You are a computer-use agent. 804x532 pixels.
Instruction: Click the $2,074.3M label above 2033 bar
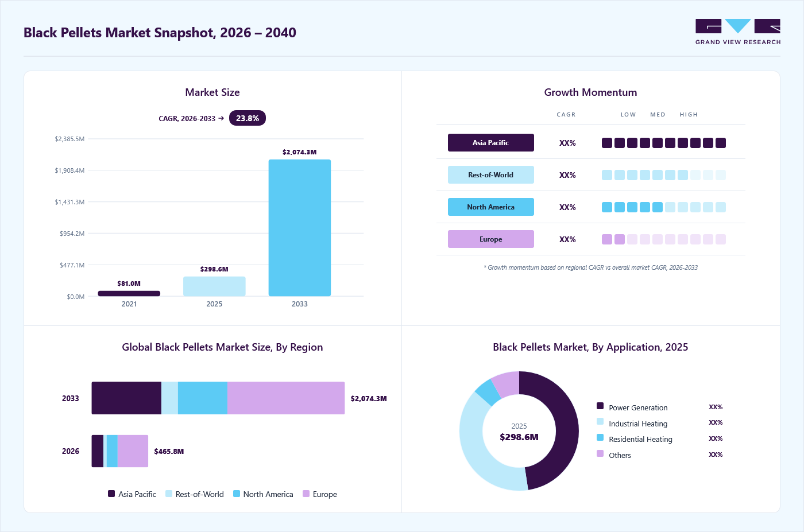tap(299, 152)
